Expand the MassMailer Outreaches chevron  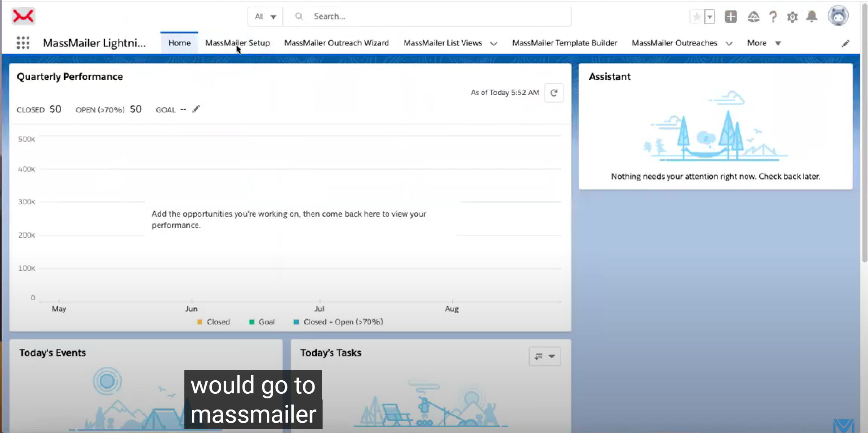pyautogui.click(x=729, y=43)
